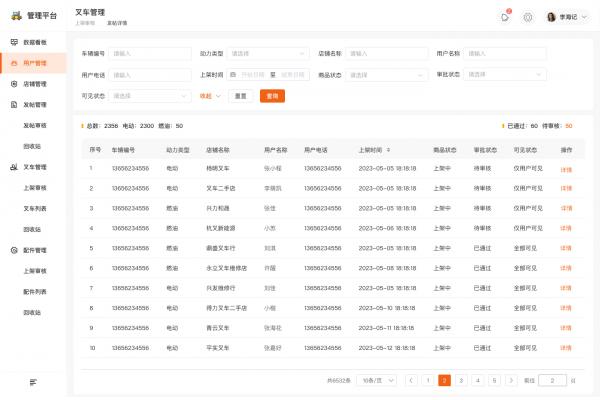Select 叉车列表 in the sidebar
The width and height of the screenshot is (600, 400).
point(35,208)
